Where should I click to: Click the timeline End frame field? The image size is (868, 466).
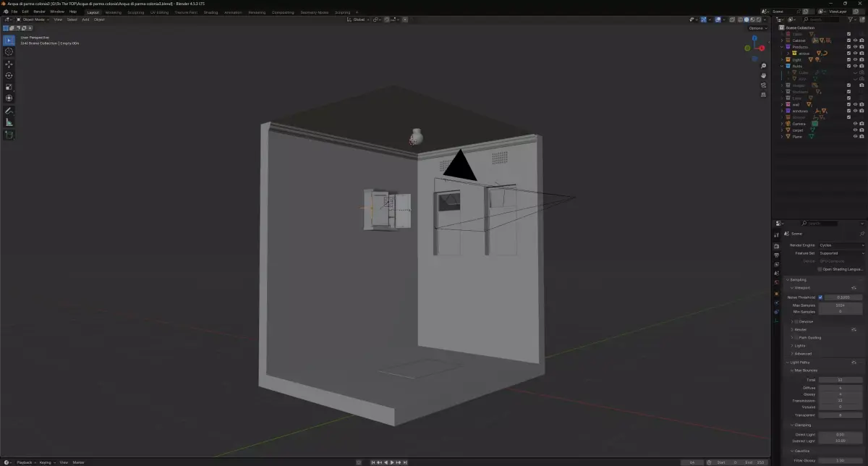tap(755, 462)
